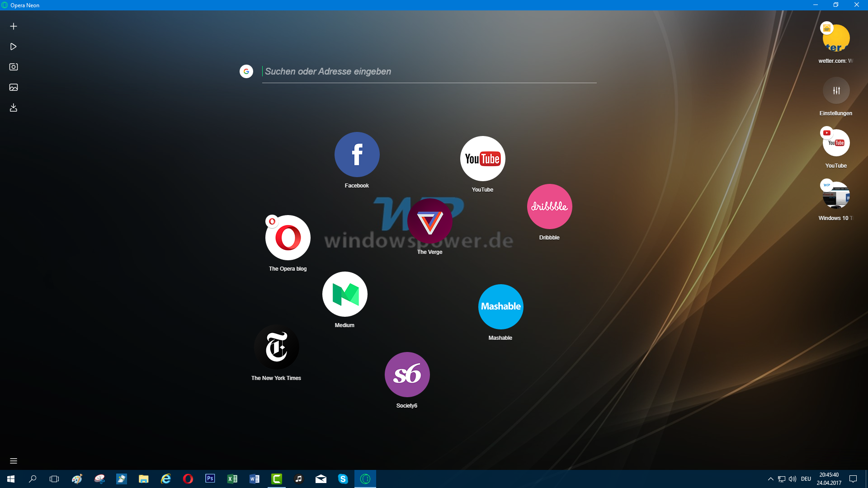The width and height of the screenshot is (868, 488).
Task: Open the volume control in tray
Action: click(x=793, y=479)
